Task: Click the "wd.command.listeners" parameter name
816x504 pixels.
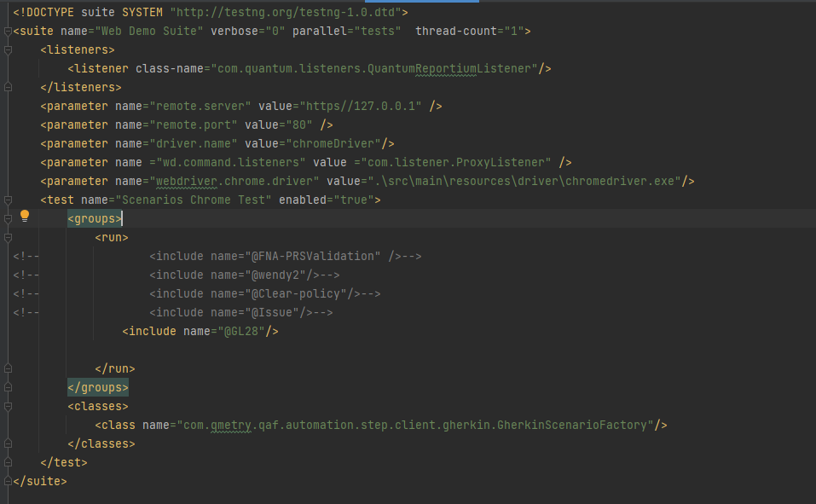Action: coord(231,162)
